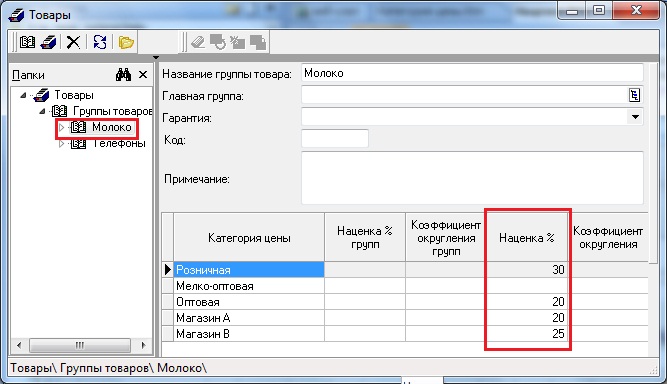Maximize the Товары window
This screenshot has width=667, height=384.
click(599, 10)
